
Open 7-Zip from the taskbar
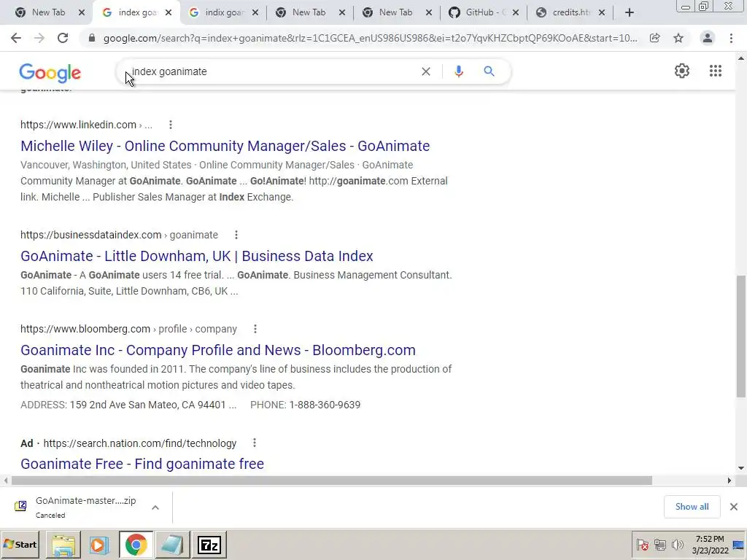[209, 545]
